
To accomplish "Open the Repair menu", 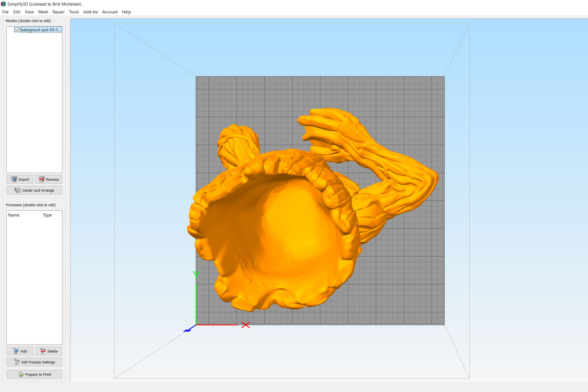I will pos(58,12).
